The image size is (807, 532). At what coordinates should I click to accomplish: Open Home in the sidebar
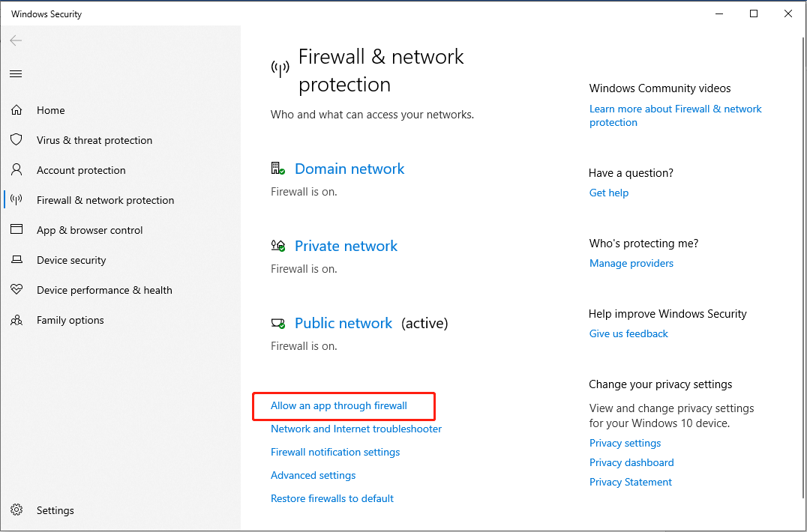(x=50, y=110)
